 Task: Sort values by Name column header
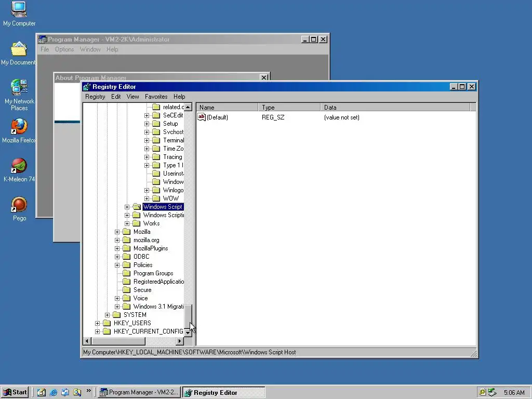point(227,107)
